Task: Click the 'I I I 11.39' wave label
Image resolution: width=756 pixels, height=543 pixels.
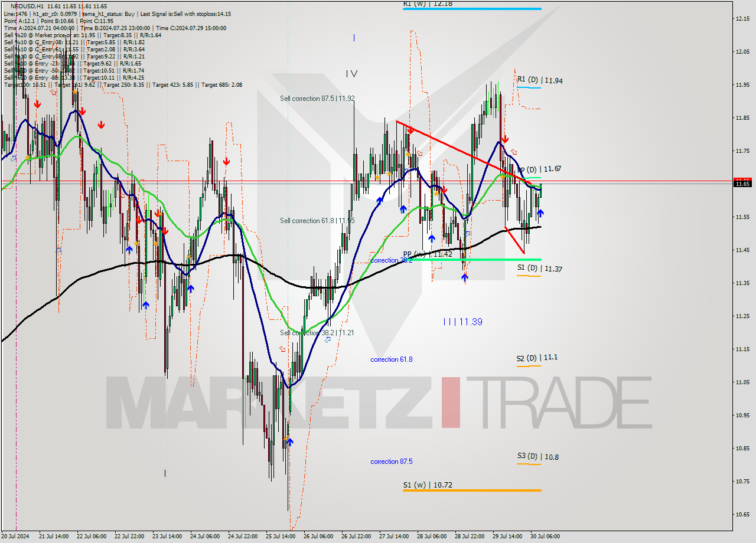Action: [x=462, y=322]
